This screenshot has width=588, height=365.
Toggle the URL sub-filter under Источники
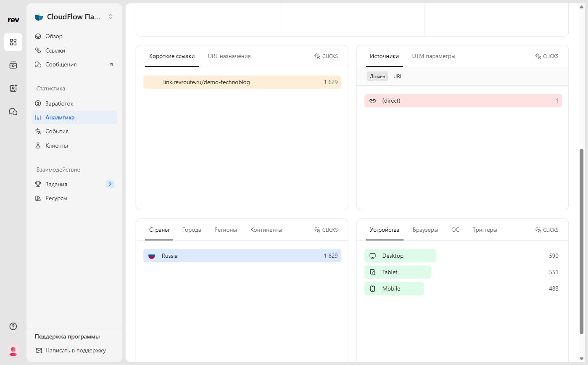click(x=398, y=77)
